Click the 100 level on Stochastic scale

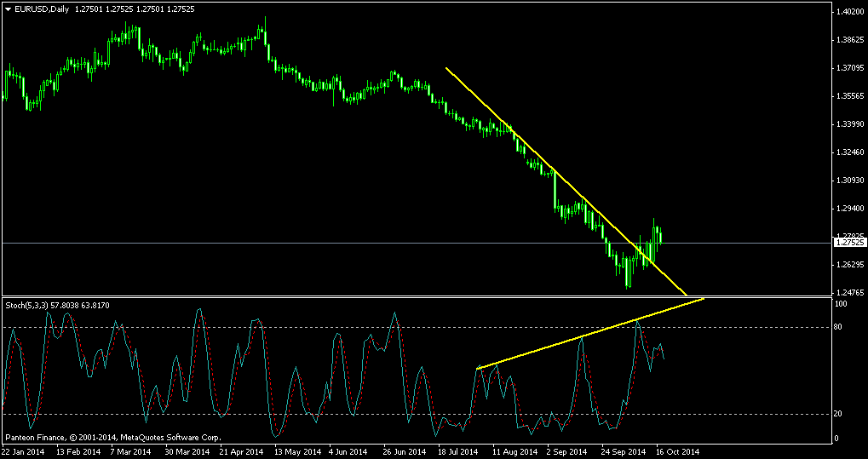[840, 304]
